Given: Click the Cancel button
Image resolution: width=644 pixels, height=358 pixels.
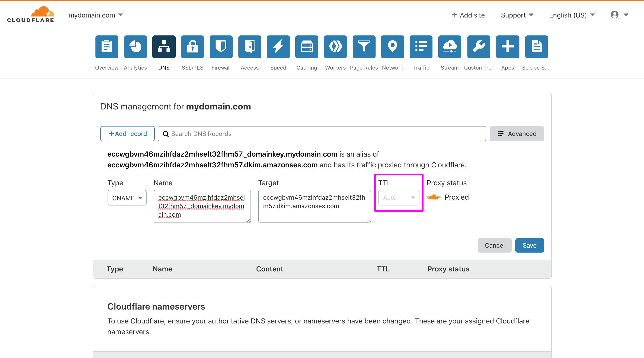Looking at the screenshot, I should coord(493,245).
